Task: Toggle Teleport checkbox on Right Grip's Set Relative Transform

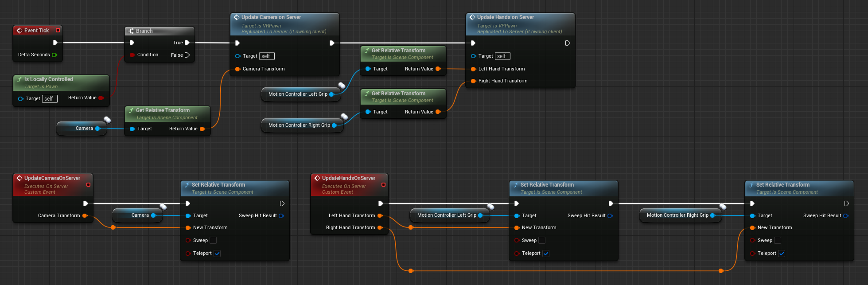Action: (782, 254)
